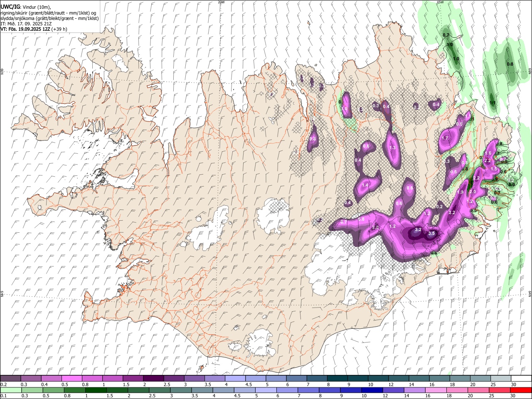The width and height of the screenshot is (532, 399).
Task: Select lower legend swatch between 10 and 12
Action: coord(372,390)
